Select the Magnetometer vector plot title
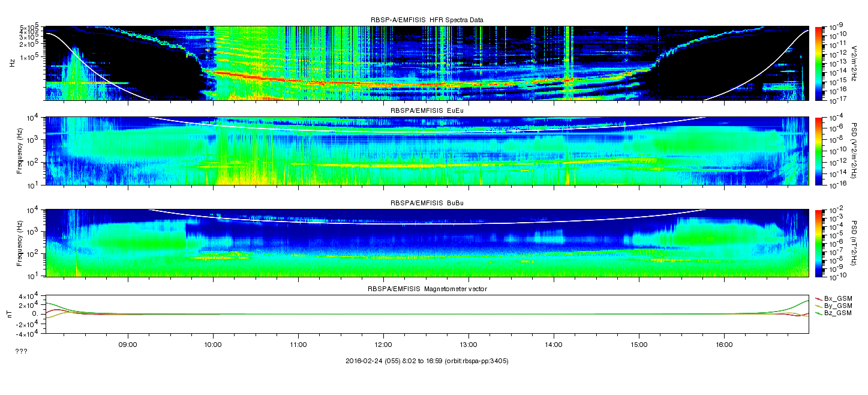868x395 pixels. [x=427, y=289]
